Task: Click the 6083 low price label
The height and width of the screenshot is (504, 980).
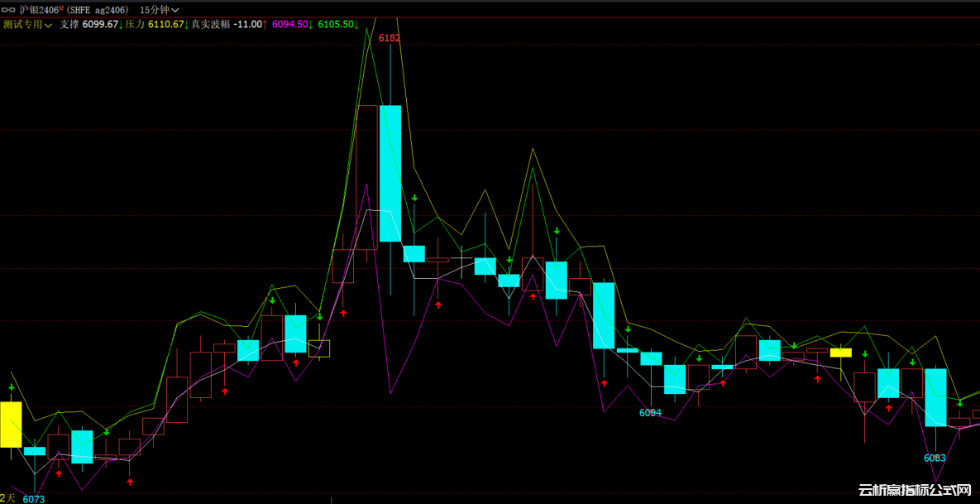Action: pos(935,458)
